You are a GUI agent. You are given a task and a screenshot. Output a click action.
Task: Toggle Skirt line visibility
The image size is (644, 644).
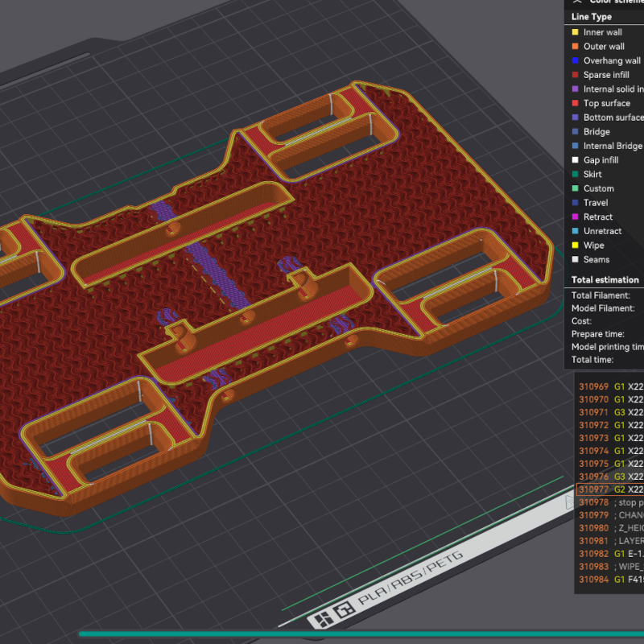[x=592, y=174]
